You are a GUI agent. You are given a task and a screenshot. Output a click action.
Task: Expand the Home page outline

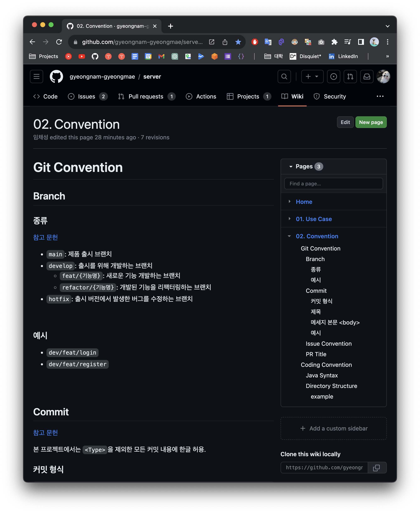290,202
